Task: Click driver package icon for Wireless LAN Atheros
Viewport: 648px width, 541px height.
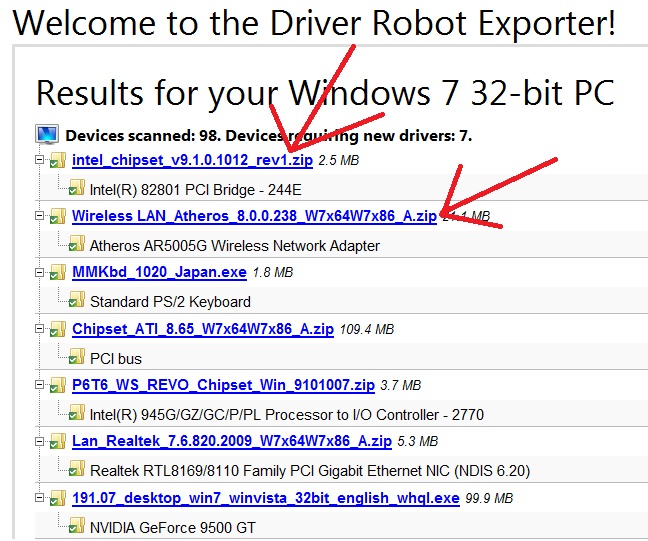Action: tap(58, 216)
